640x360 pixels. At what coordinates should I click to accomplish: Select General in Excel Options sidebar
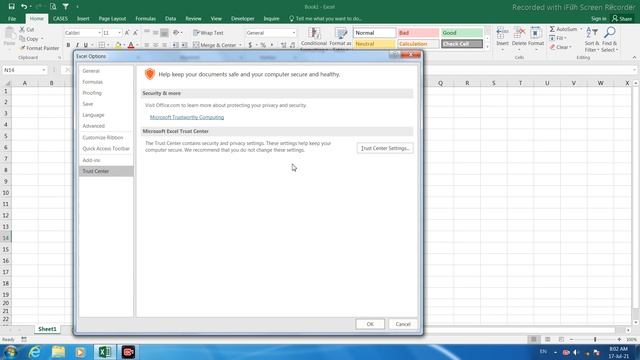coord(106,71)
